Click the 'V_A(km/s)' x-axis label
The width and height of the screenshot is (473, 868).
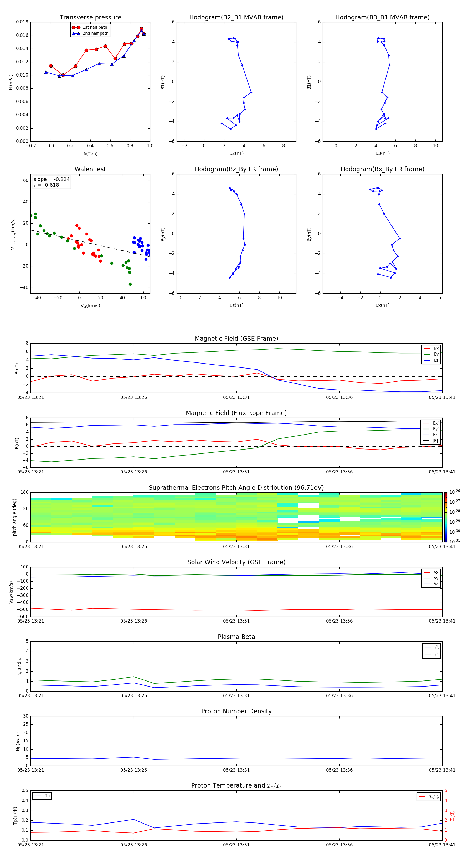pos(90,306)
